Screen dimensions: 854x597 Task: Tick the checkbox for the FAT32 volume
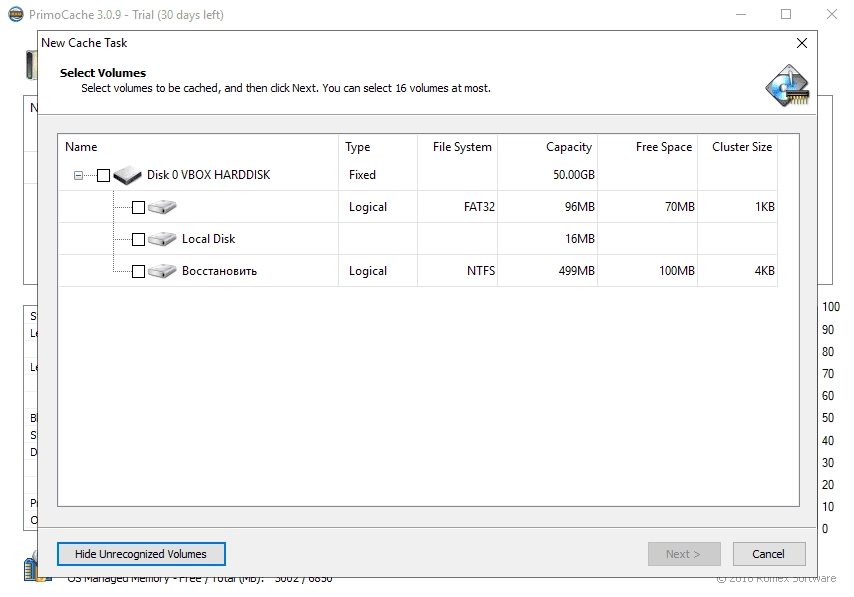coord(138,208)
